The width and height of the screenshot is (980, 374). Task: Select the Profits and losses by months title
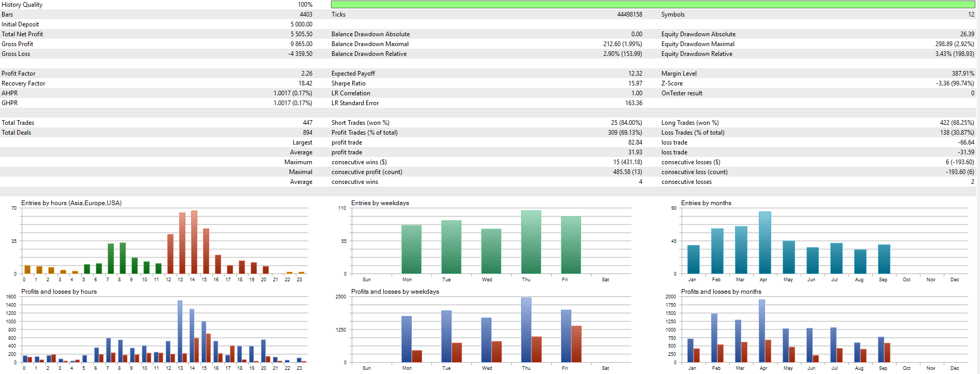tap(720, 292)
